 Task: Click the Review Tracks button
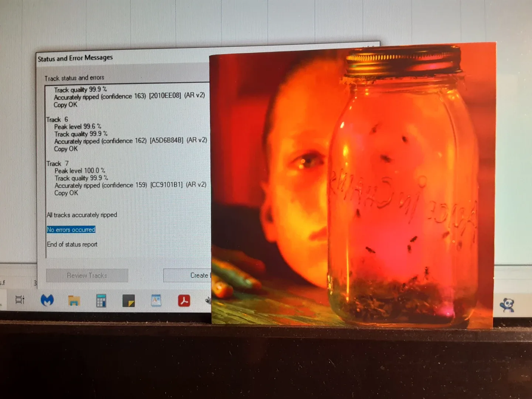tap(87, 276)
